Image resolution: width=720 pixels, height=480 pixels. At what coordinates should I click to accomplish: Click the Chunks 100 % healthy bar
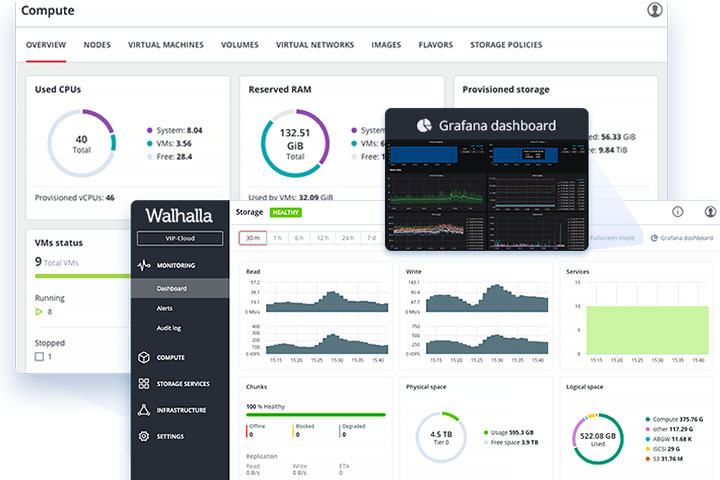(316, 415)
